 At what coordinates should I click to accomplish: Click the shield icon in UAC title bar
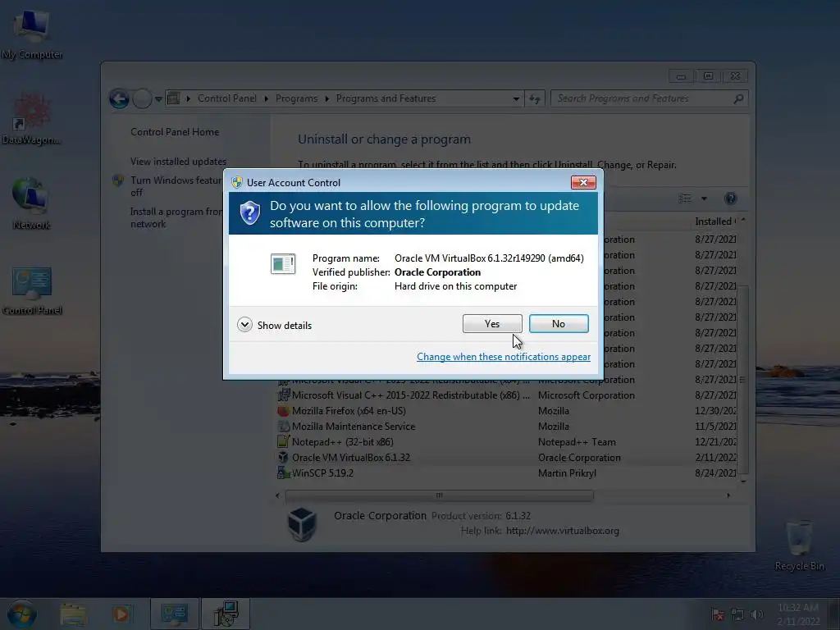click(237, 182)
